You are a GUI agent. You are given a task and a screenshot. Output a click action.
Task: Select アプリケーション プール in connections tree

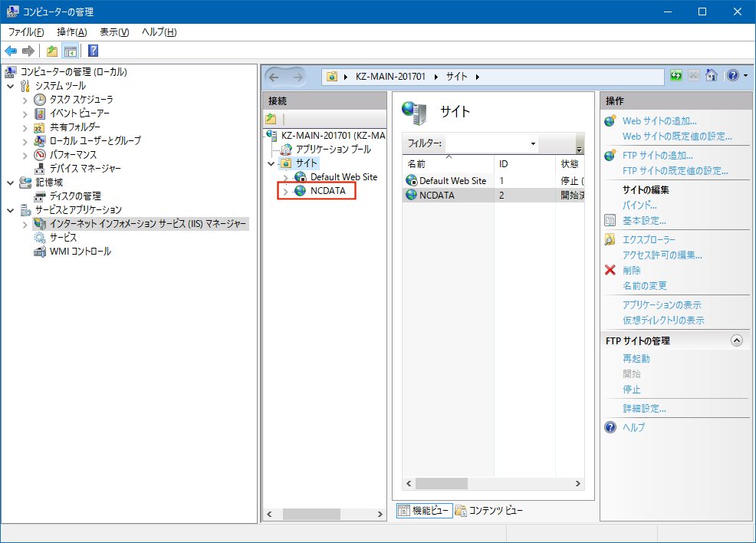pos(334,150)
